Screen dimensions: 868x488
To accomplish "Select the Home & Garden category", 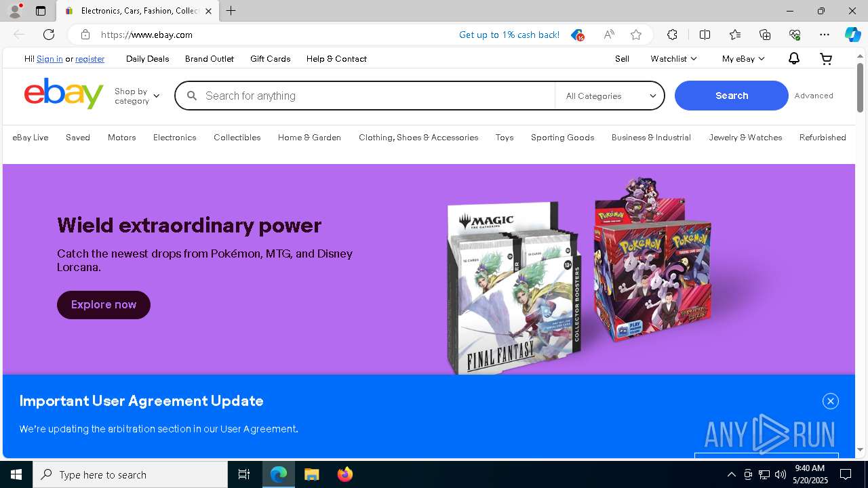I will point(309,138).
